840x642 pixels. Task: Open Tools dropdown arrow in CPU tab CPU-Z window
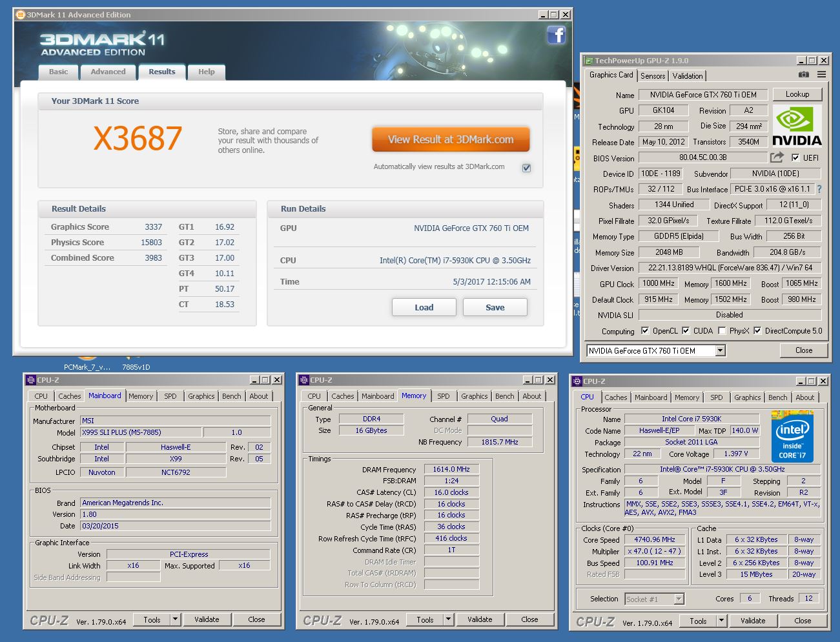pos(721,621)
